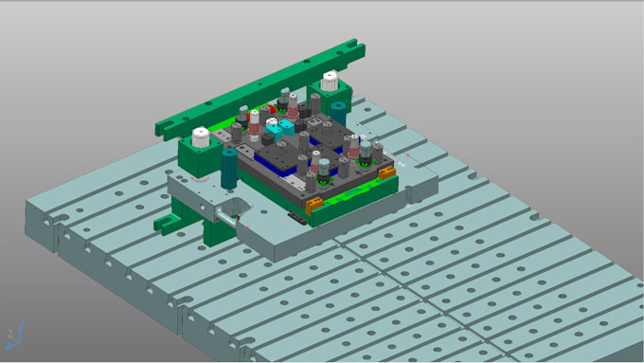Viewport: 644px width, 363px height.
Task: Select the left teal guide pillar
Action: point(229,169)
